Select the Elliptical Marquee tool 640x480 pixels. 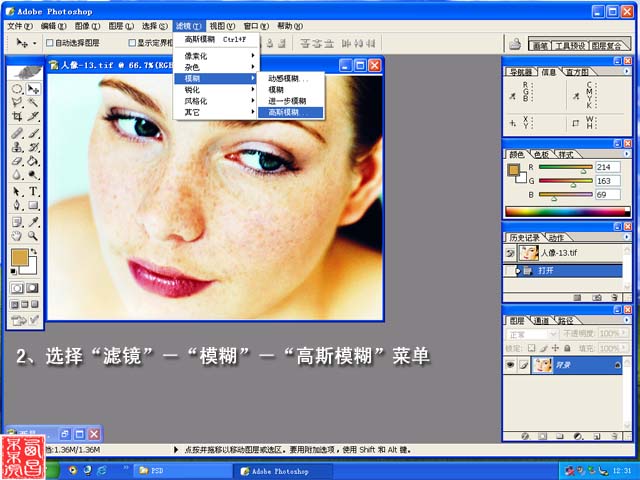point(17,89)
